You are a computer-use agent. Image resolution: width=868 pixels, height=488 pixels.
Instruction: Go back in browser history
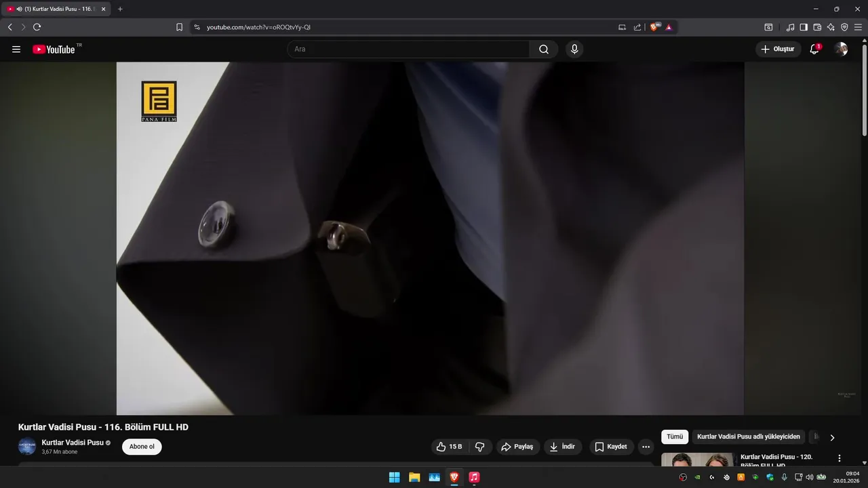(9, 27)
